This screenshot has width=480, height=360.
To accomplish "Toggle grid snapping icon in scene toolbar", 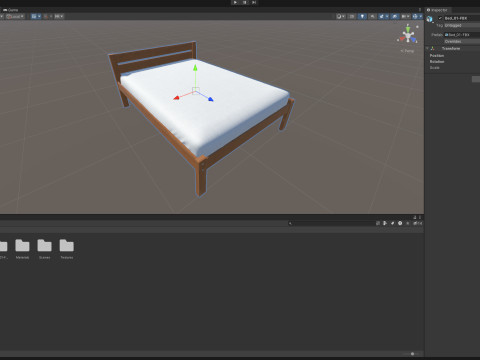I will [x=46, y=16].
